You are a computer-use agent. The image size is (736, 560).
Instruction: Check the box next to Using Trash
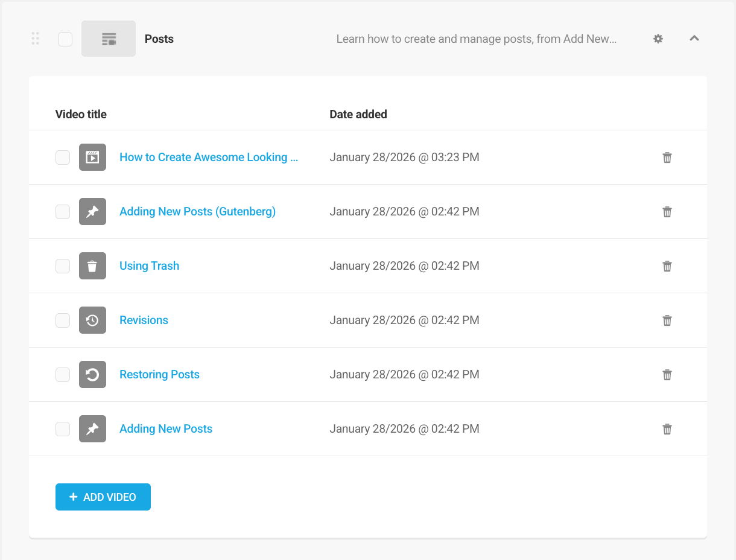click(62, 266)
